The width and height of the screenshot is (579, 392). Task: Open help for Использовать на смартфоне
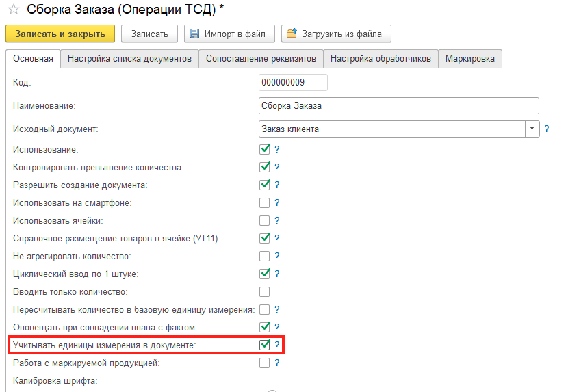pyautogui.click(x=277, y=202)
